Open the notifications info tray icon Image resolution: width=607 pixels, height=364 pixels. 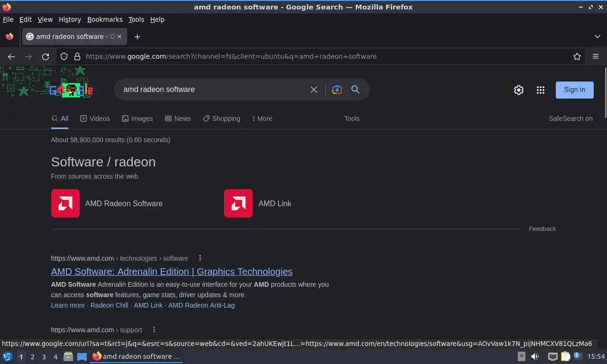click(578, 355)
